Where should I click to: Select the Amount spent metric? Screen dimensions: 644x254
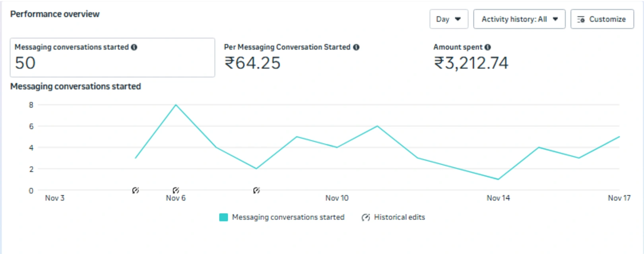pyautogui.click(x=471, y=58)
